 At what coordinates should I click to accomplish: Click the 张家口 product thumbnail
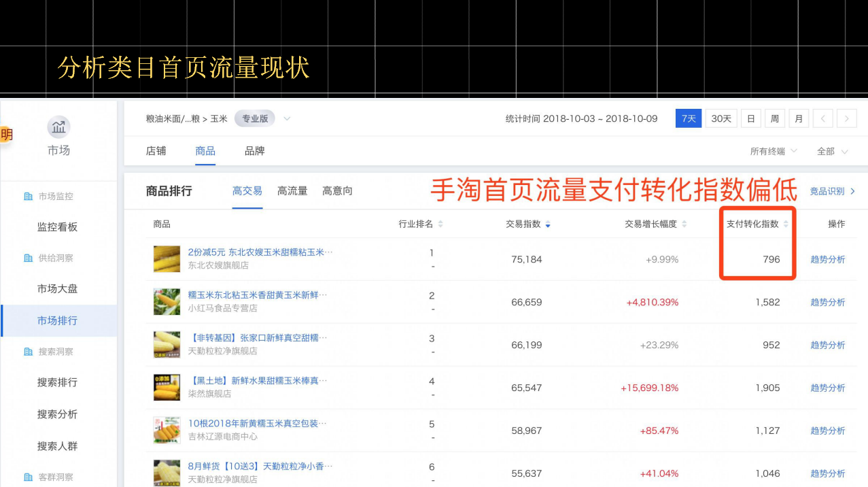pyautogui.click(x=167, y=345)
